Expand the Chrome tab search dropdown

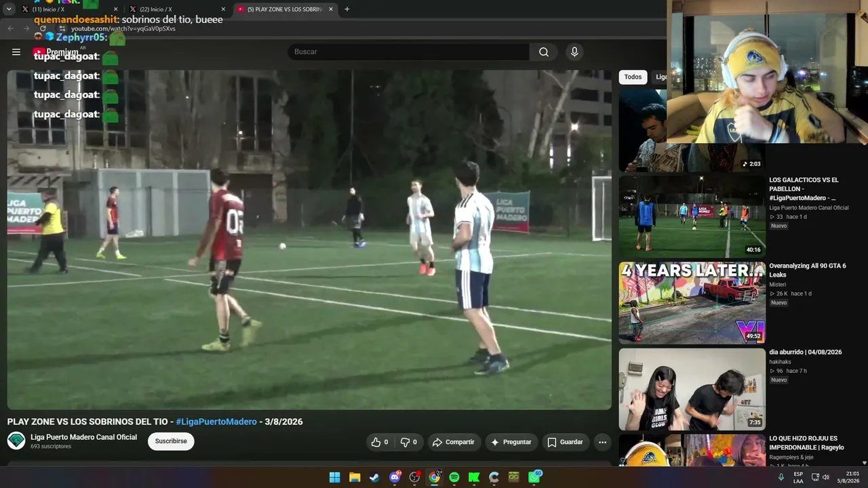[x=9, y=9]
